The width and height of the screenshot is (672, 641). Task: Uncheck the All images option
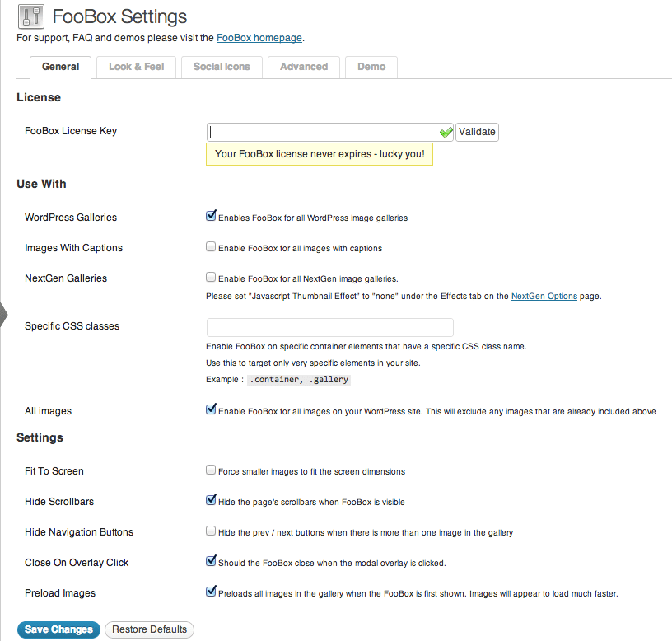211,409
